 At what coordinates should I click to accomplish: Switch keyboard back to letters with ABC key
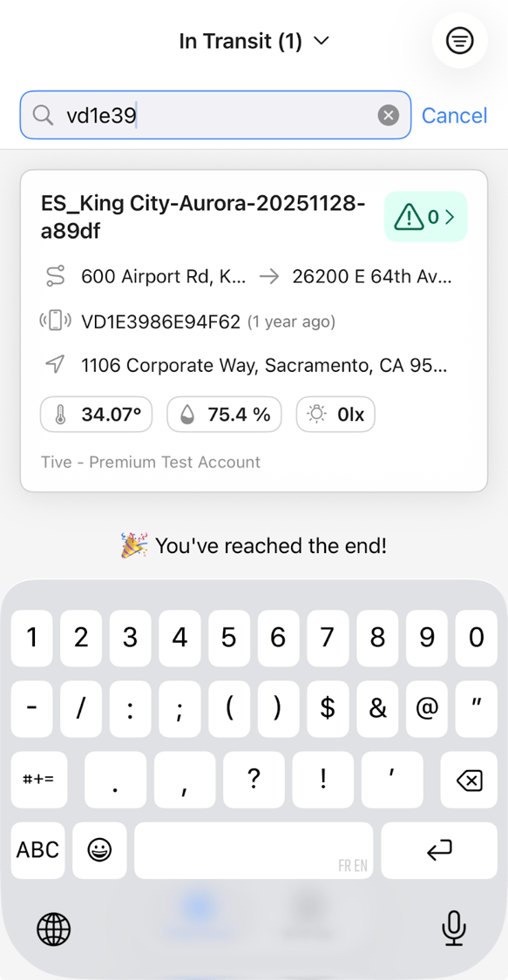(x=37, y=851)
